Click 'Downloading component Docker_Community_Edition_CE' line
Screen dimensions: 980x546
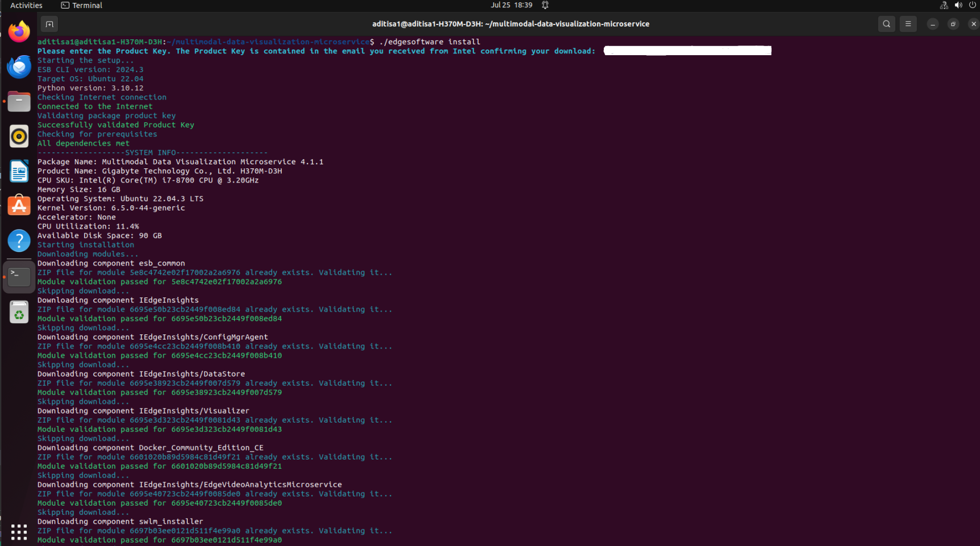[151, 448]
